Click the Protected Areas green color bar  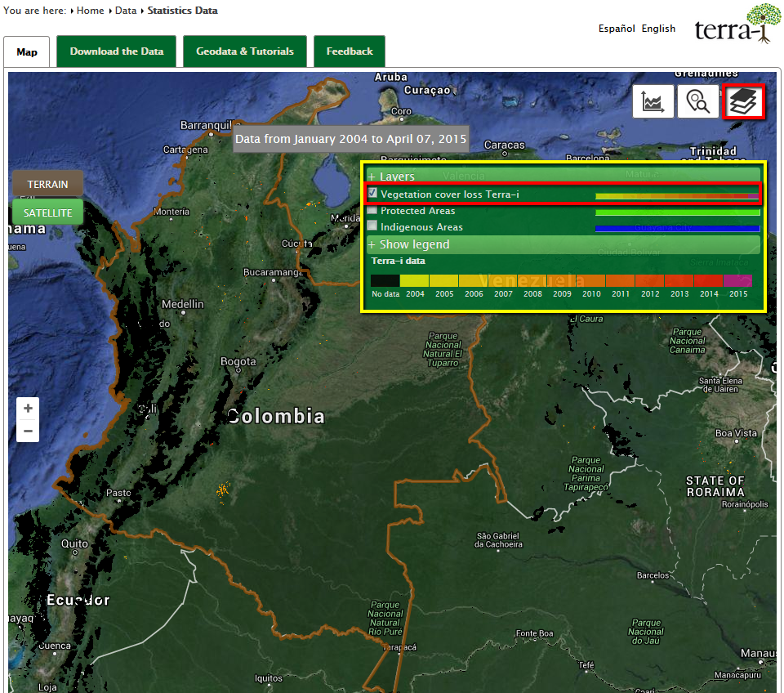coord(677,212)
